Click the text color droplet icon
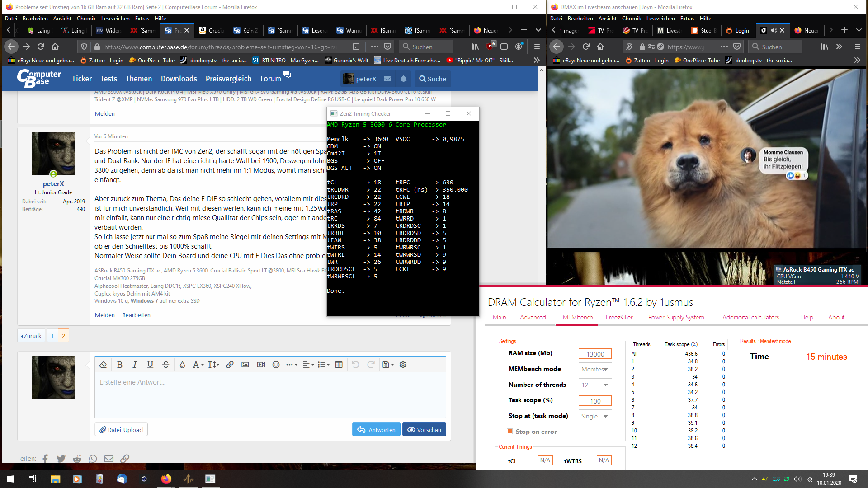Viewport: 868px width, 488px height. 182,365
